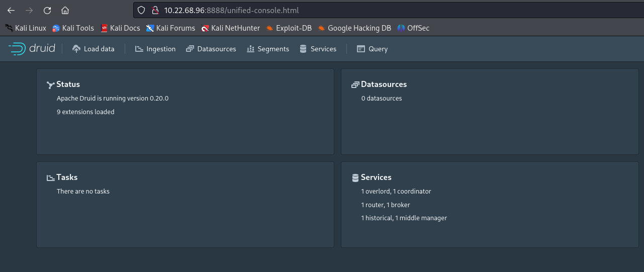Open the Kali NetHunter bookmark
Screen dimensions: 644x272
pos(231,28)
